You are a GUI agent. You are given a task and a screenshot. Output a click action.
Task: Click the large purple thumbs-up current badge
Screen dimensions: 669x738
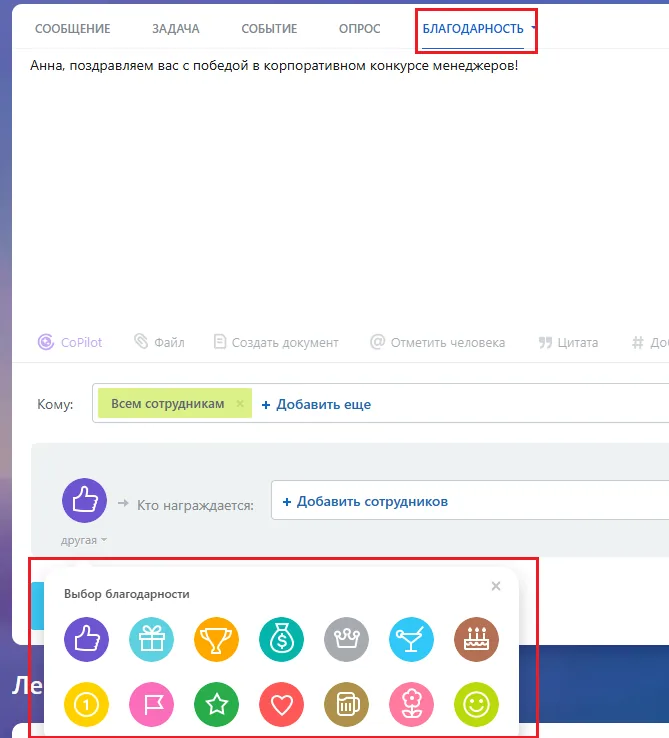point(85,500)
